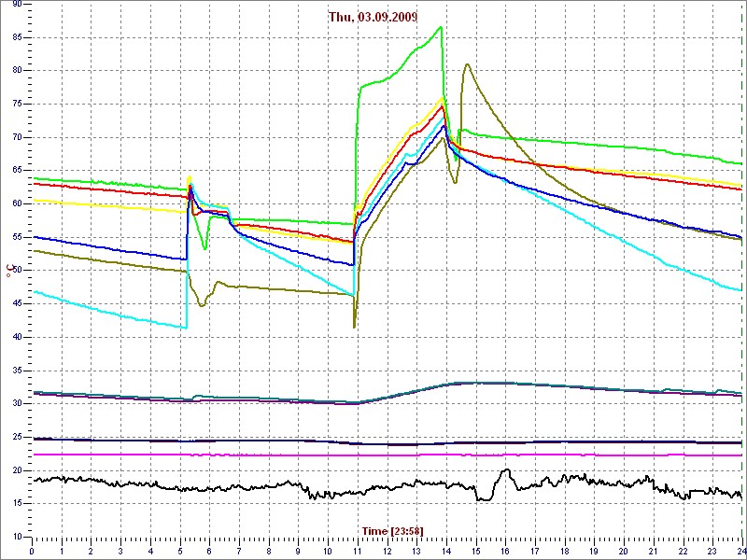
Task: Select the 45 label on the temperature axis
Action: click(x=17, y=304)
